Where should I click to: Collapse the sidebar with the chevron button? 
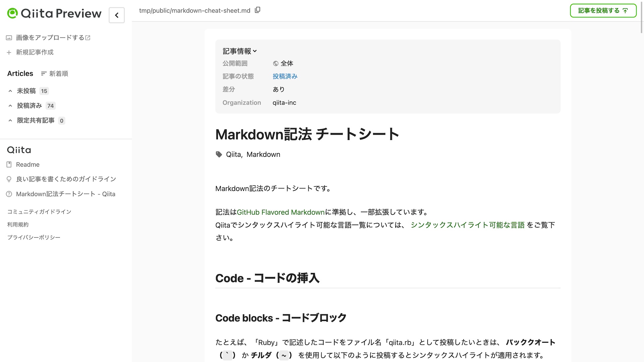(117, 15)
